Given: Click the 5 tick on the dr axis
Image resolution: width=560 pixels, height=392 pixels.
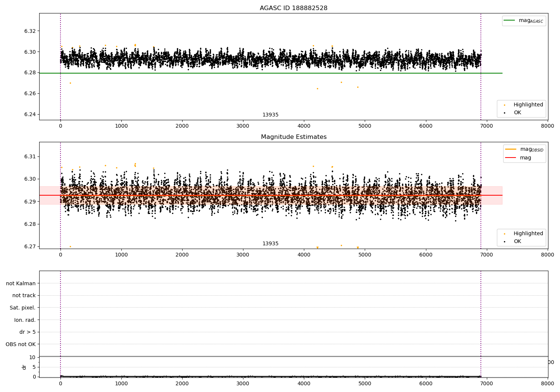Looking at the screenshot, I should click(34, 367).
